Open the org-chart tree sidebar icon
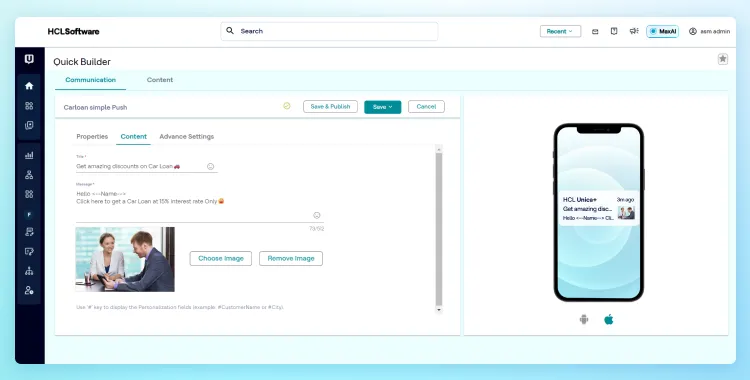 click(29, 271)
